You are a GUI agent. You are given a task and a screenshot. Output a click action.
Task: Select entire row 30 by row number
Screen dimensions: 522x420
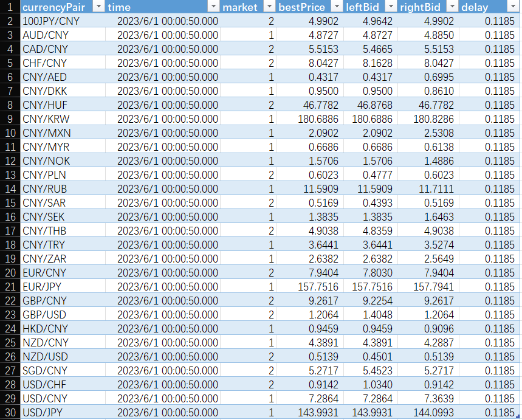[x=10, y=413]
